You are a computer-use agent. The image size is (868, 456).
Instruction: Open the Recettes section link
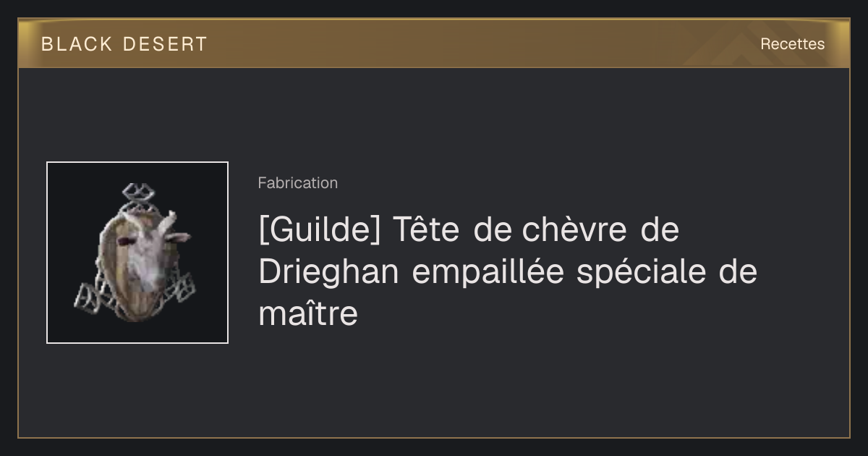(792, 44)
